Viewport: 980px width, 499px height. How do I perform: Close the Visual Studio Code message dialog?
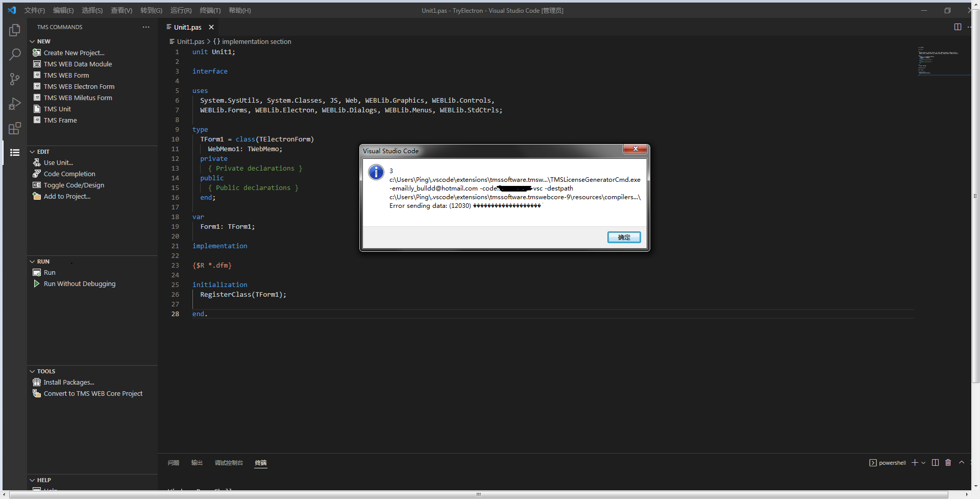pyautogui.click(x=635, y=149)
